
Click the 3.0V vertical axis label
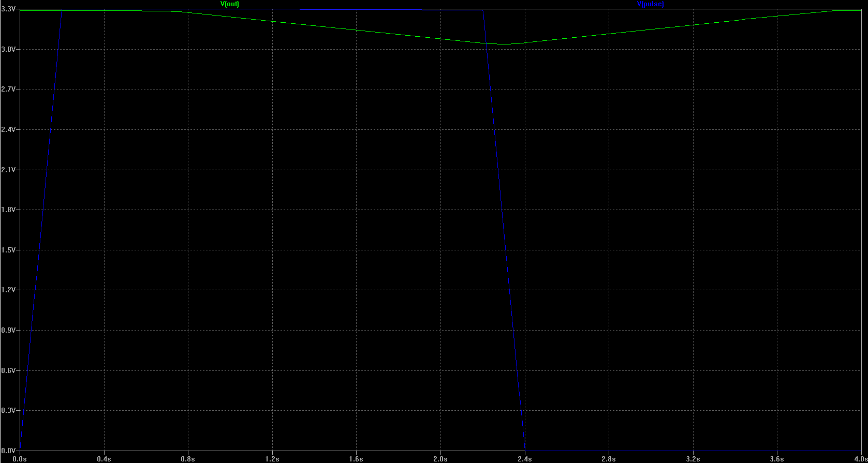tap(9, 49)
